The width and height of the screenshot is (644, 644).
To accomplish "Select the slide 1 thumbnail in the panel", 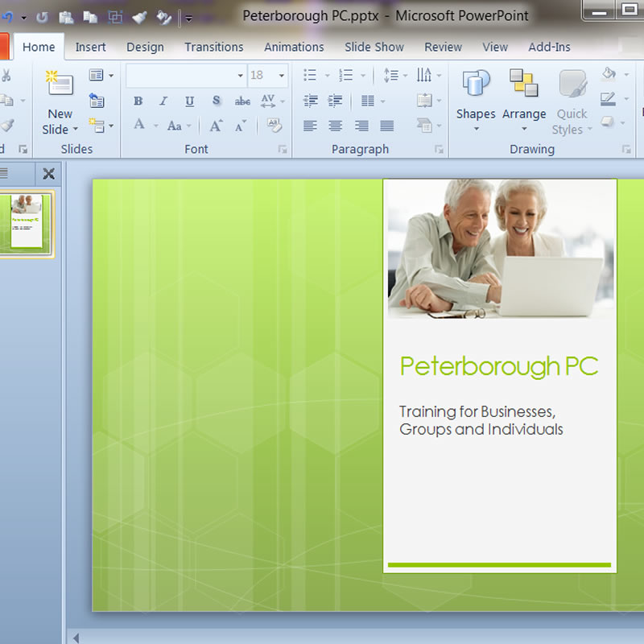I will point(26,224).
